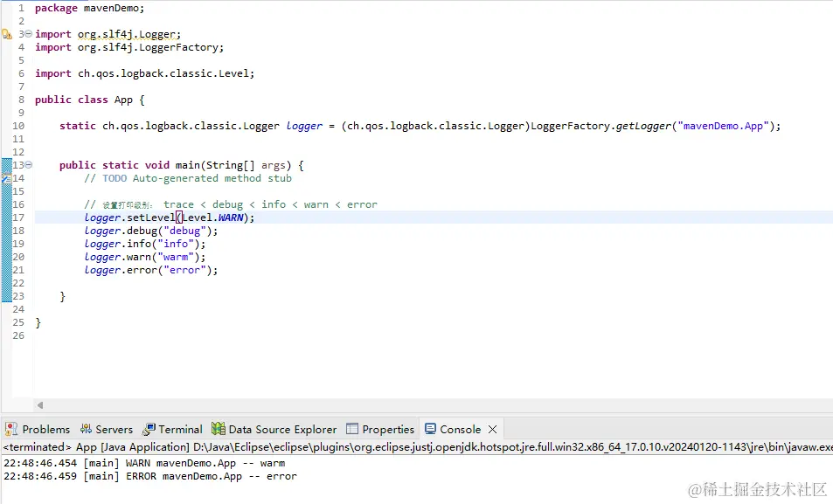Click "package mavenDemo;" on line 1
The image size is (833, 504).
coord(89,9)
